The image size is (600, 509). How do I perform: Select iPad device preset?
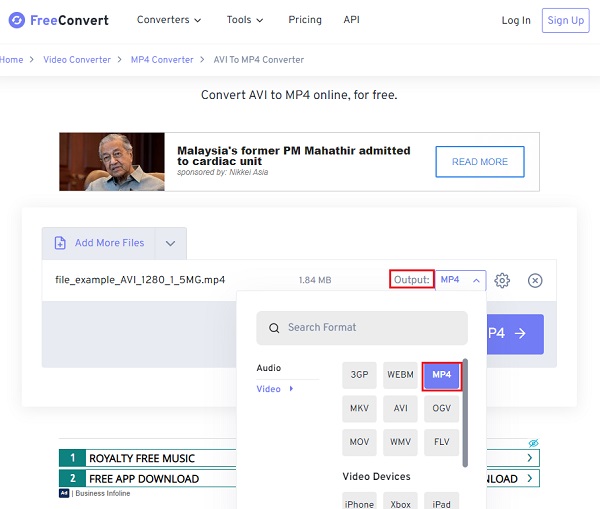[442, 502]
